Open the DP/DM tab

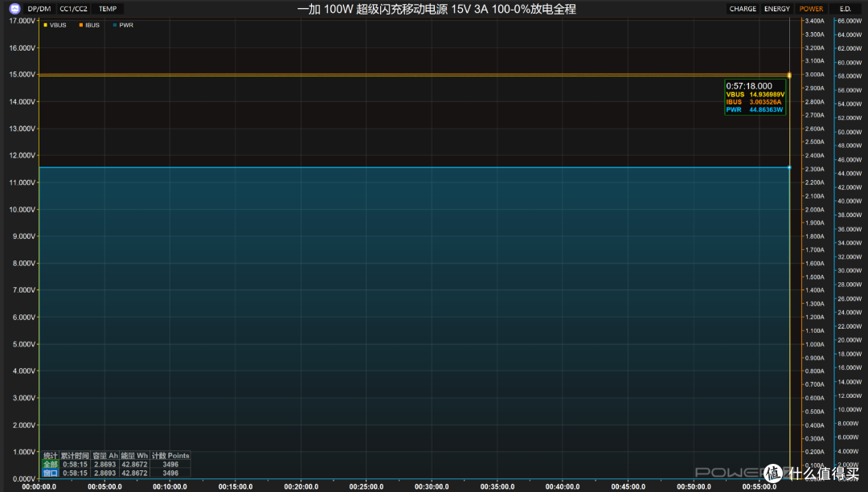click(x=39, y=9)
